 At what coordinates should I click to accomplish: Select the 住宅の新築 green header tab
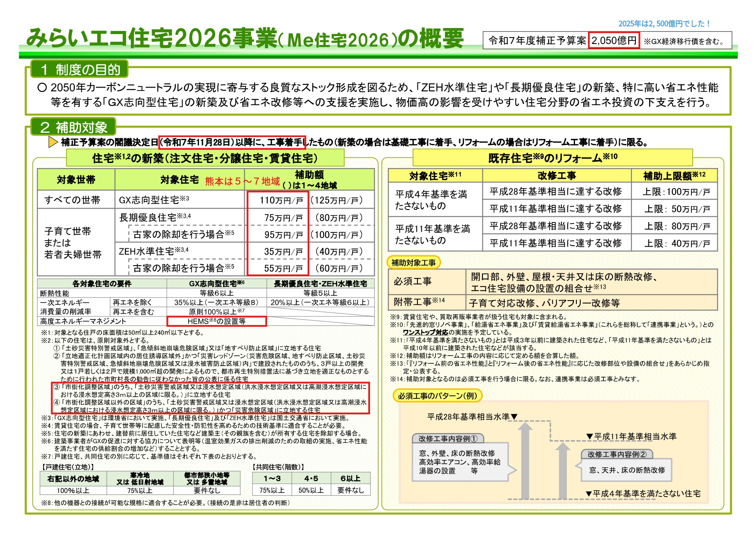tap(205, 158)
